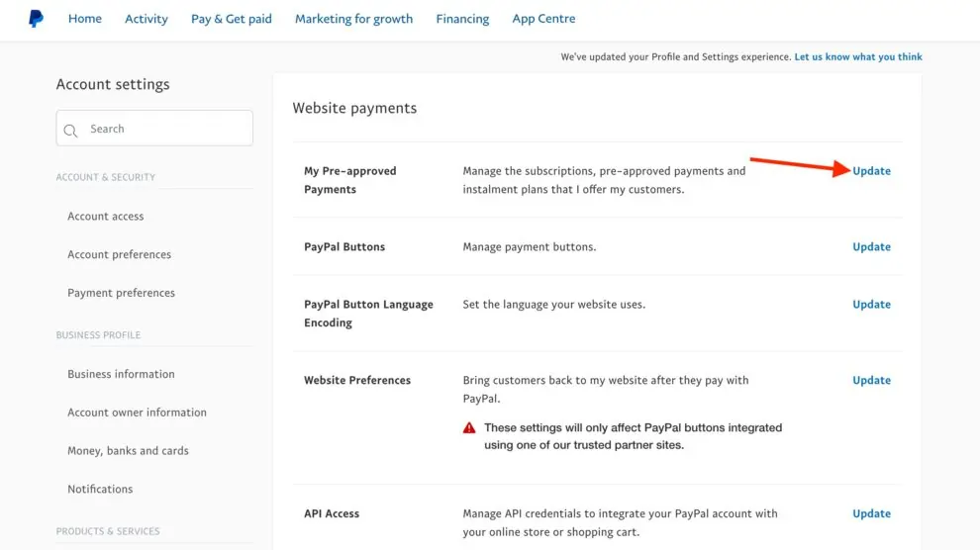Open Payment preferences
This screenshot has height=550, width=980.
tap(121, 293)
